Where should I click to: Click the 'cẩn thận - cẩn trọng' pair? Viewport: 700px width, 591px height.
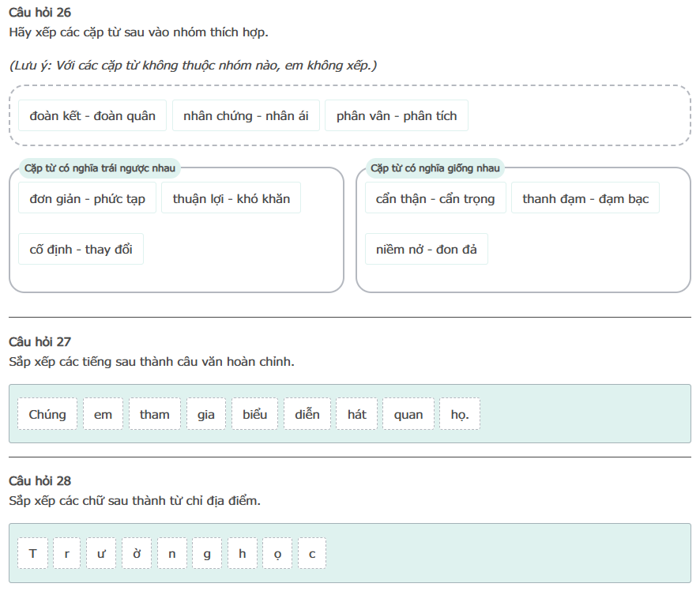coord(435,198)
